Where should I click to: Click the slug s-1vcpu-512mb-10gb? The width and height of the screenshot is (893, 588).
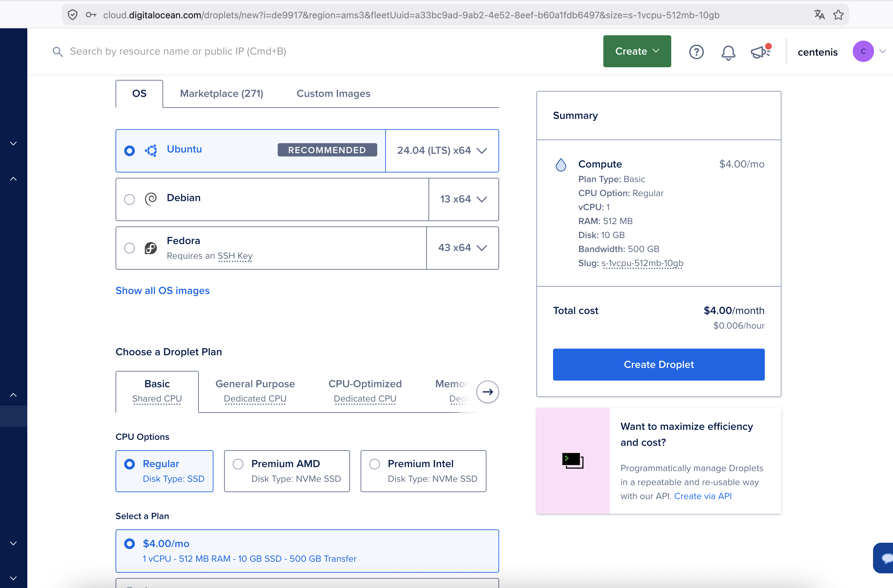click(x=642, y=263)
